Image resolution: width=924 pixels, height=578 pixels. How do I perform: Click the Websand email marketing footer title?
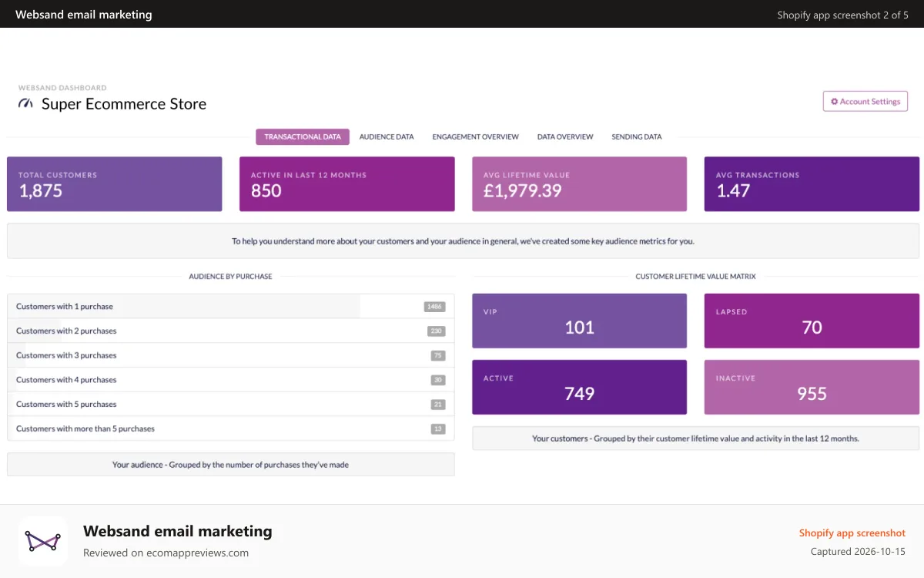point(178,531)
